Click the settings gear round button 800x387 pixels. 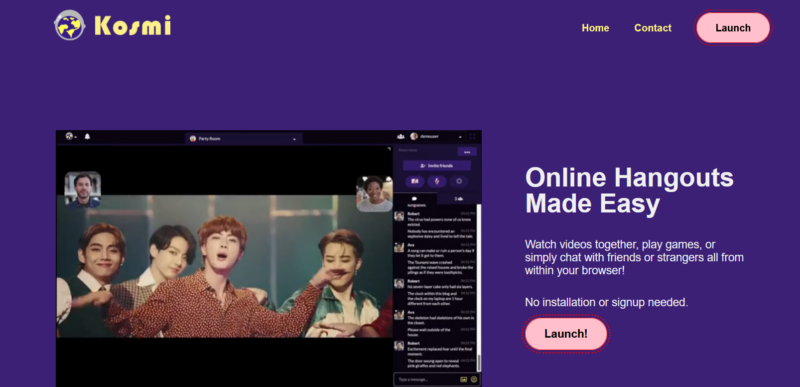click(459, 181)
